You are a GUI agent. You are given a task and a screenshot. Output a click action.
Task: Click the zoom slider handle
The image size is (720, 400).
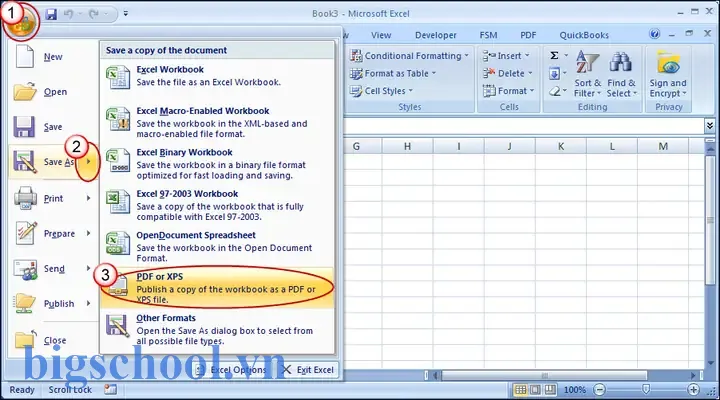pos(646,390)
